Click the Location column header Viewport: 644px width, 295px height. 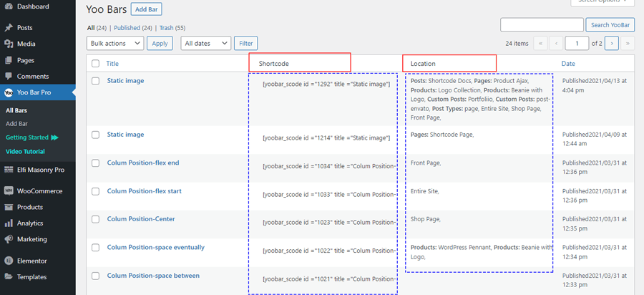[x=423, y=64]
